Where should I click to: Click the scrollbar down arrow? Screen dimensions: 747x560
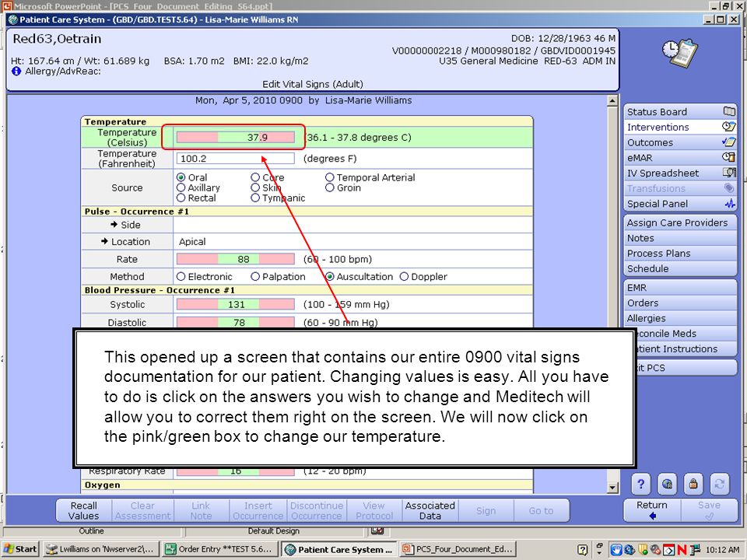point(612,488)
